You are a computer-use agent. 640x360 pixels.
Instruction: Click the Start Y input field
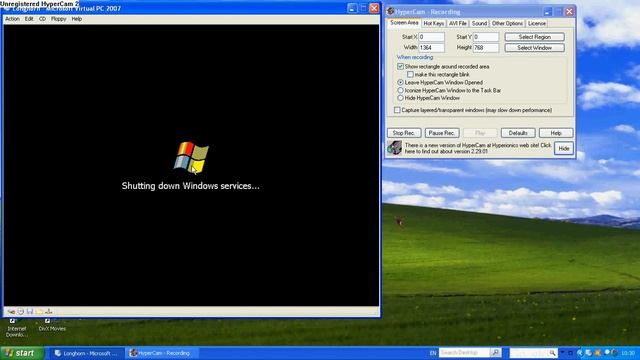(486, 37)
